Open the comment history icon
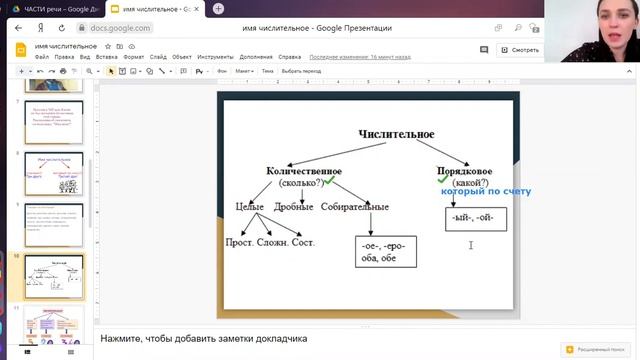640x360 pixels. [x=484, y=50]
